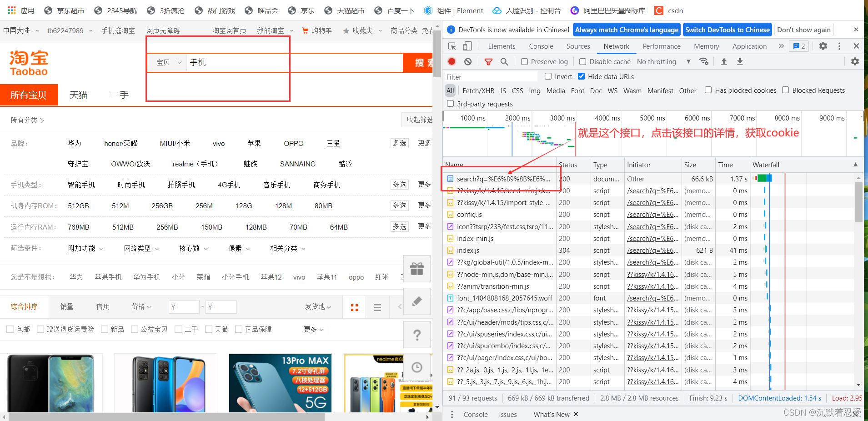Click Always match Chrome's language
This screenshot has width=868, height=421.
pos(627,30)
